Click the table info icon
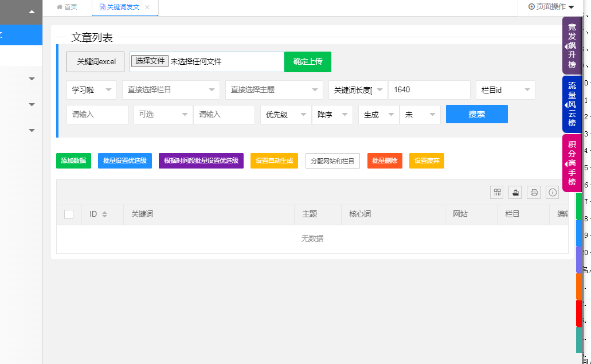 (553, 193)
